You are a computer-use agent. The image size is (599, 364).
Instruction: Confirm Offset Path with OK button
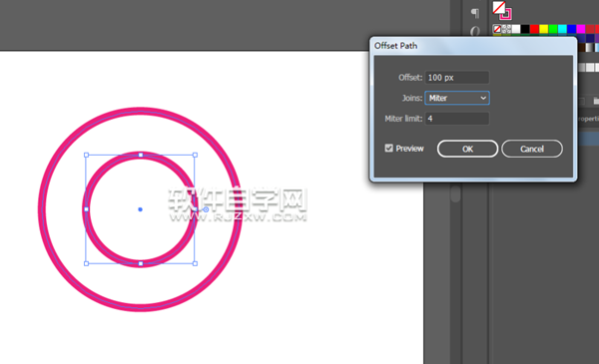pos(467,149)
